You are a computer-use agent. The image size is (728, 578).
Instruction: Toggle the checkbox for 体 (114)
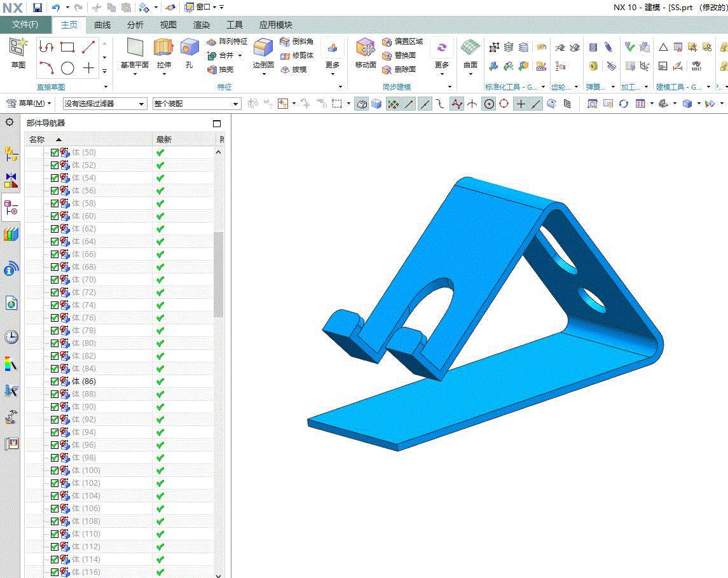point(54,559)
